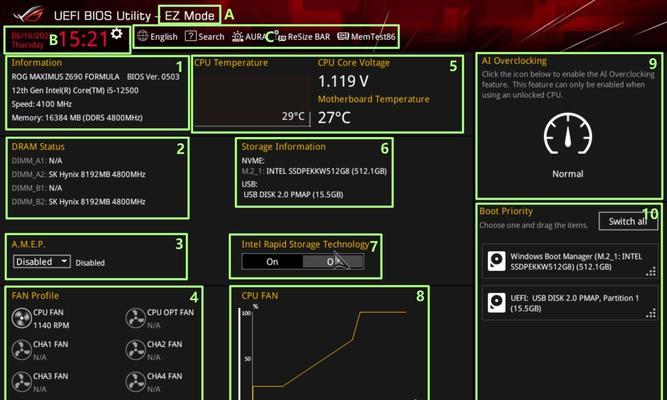Open the Search function

click(205, 37)
